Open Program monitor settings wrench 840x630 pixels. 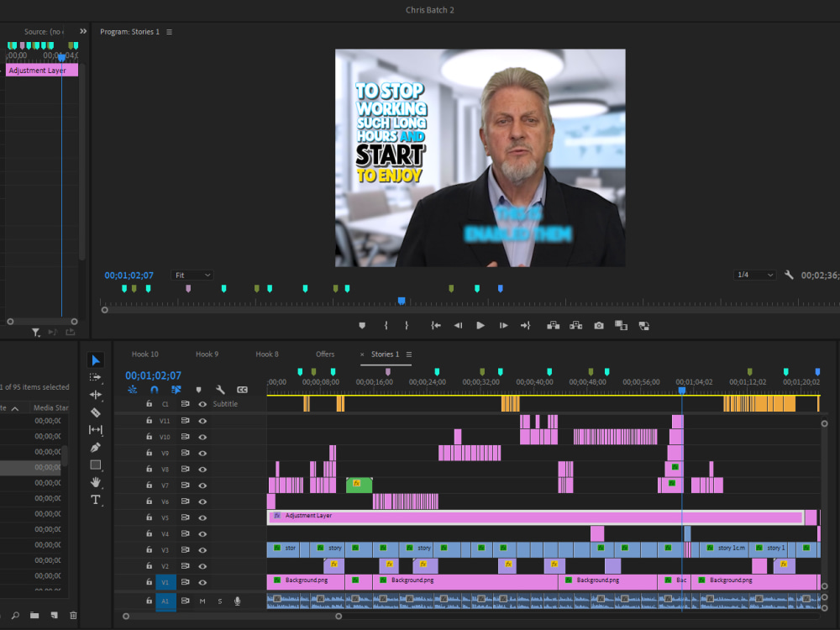pos(789,275)
